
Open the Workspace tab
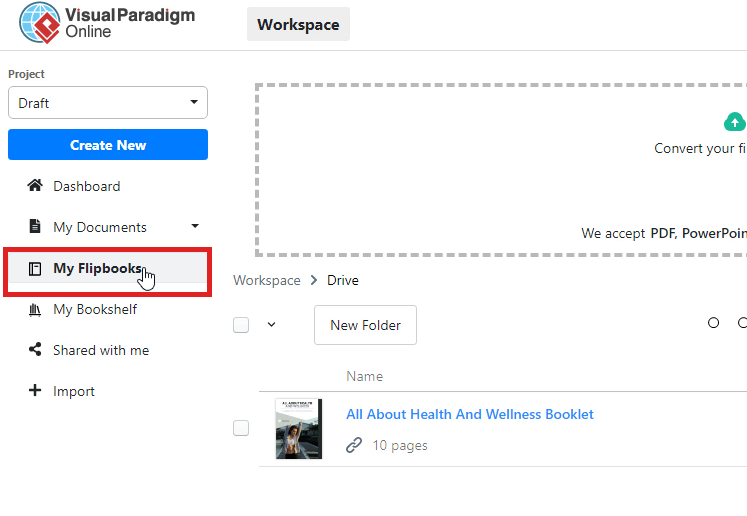pyautogui.click(x=298, y=25)
